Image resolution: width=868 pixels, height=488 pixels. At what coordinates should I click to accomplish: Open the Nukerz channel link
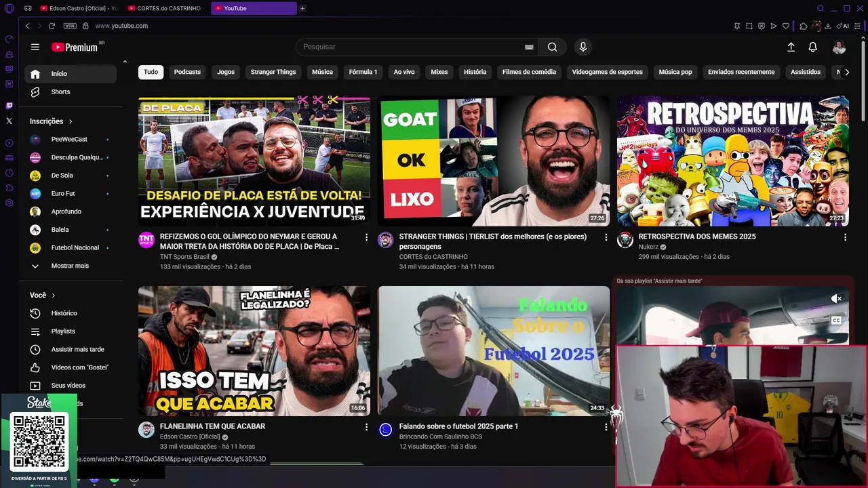point(648,247)
